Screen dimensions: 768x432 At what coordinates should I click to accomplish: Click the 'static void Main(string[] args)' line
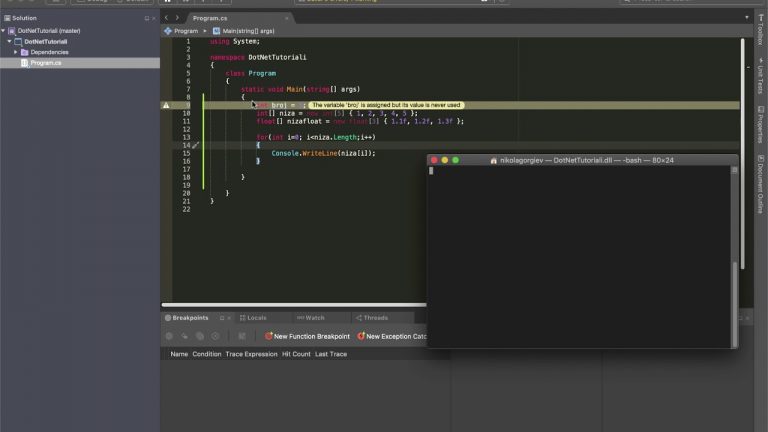[300, 89]
